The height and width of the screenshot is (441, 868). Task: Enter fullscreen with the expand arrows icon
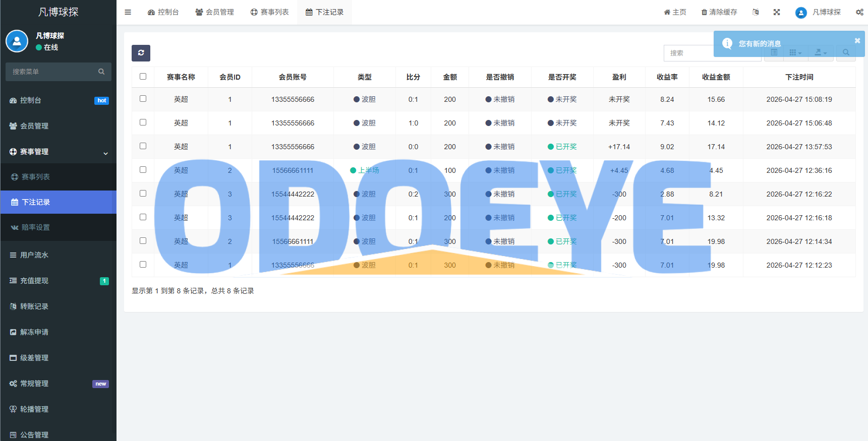[x=777, y=12]
